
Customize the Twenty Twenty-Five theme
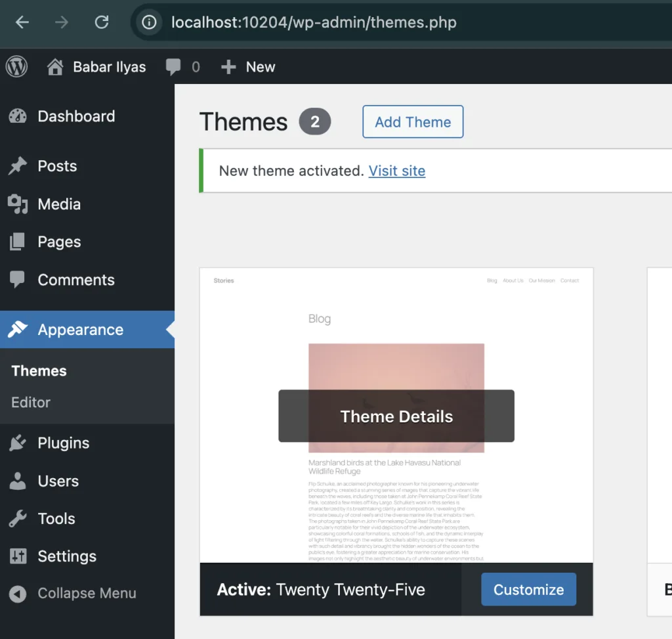point(528,589)
